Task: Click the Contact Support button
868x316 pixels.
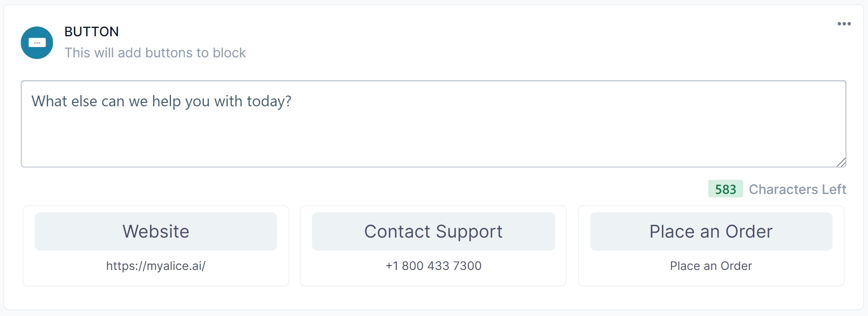Action: click(x=433, y=231)
